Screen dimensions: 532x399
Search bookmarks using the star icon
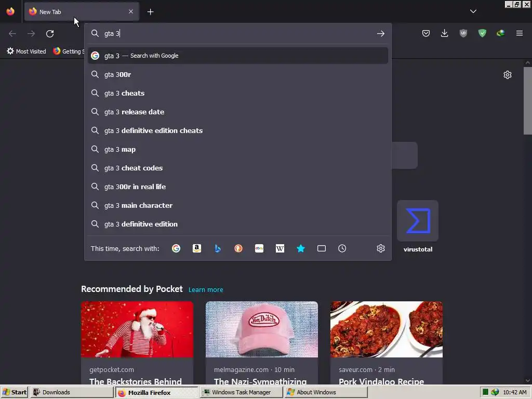301,248
